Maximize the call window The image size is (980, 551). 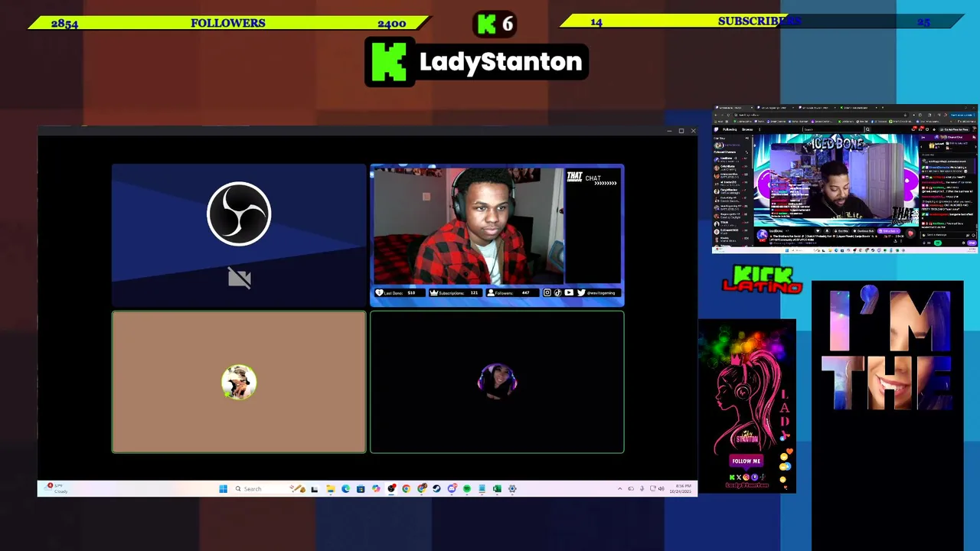681,131
